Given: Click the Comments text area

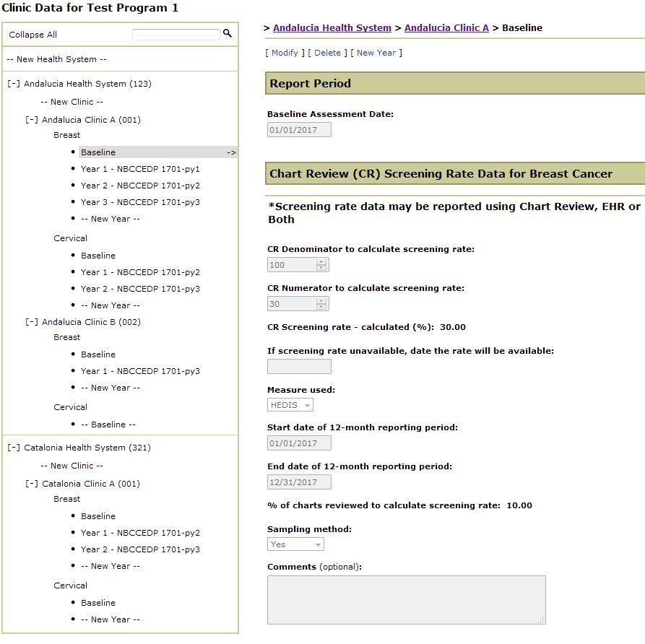Looking at the screenshot, I should (x=406, y=599).
